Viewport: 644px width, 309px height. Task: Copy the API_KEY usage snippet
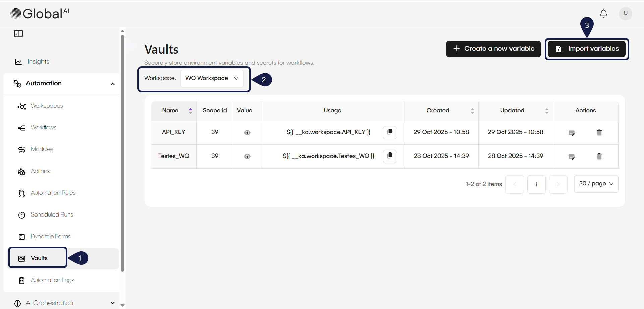click(389, 132)
